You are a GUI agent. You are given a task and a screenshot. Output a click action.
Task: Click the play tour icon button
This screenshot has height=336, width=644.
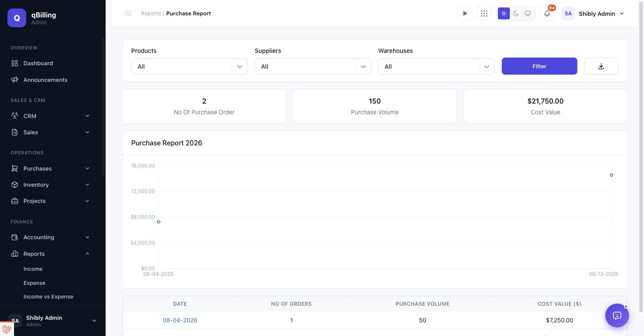tap(465, 14)
